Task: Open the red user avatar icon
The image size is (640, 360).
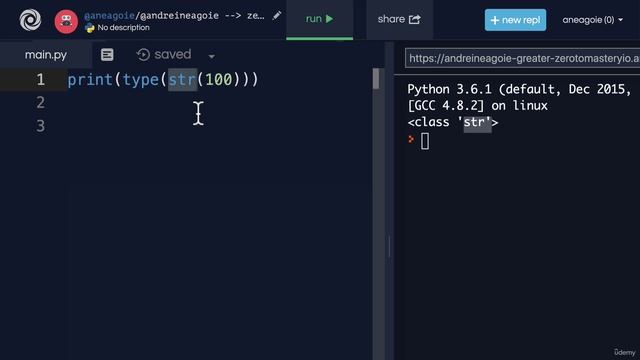Action: 66,21
